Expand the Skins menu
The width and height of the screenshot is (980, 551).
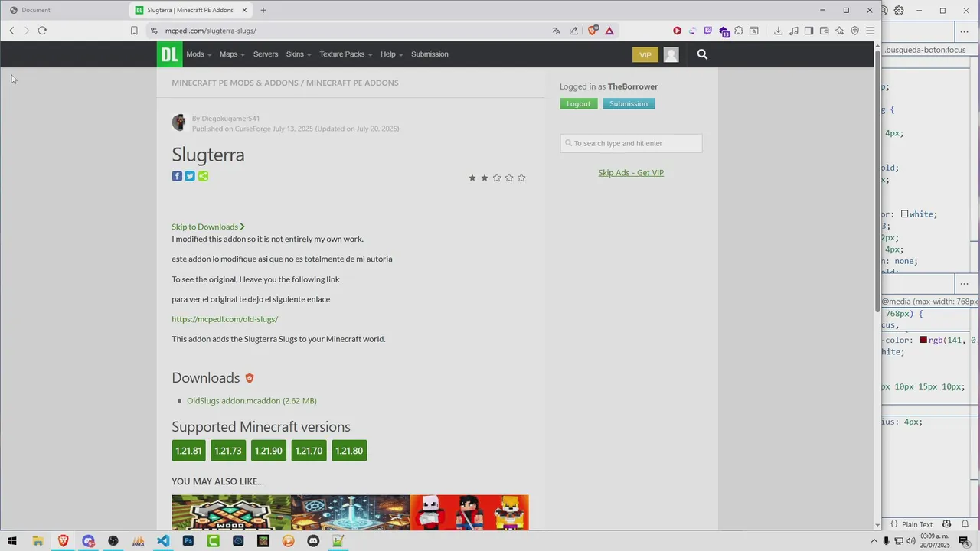click(x=298, y=54)
